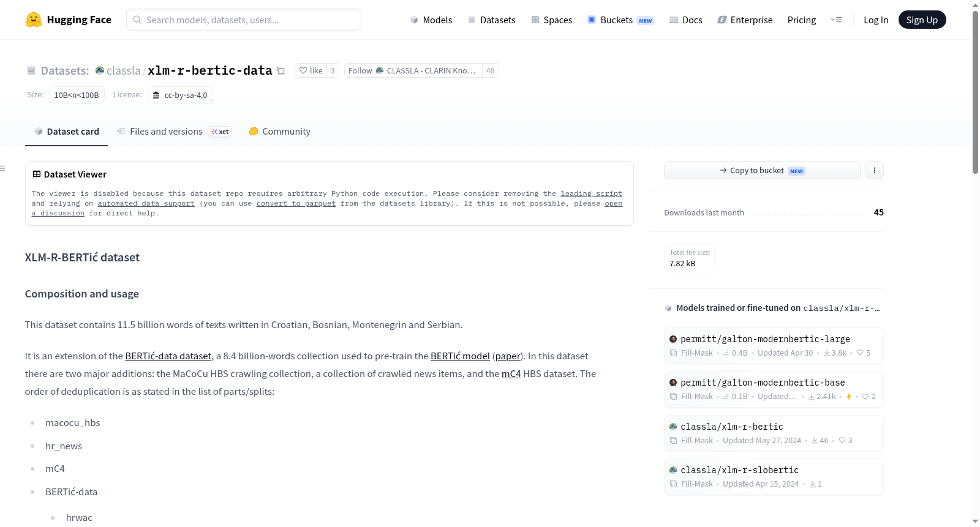
Task: Click Log In
Action: point(876,20)
